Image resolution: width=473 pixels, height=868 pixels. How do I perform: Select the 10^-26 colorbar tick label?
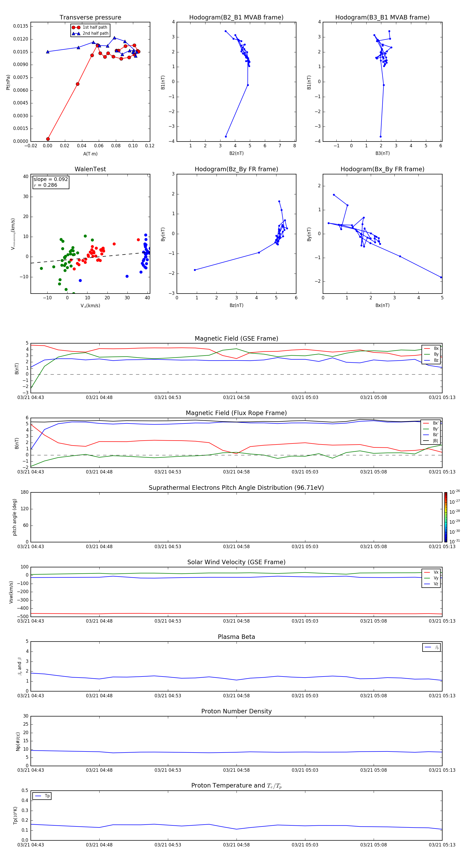click(x=455, y=492)
